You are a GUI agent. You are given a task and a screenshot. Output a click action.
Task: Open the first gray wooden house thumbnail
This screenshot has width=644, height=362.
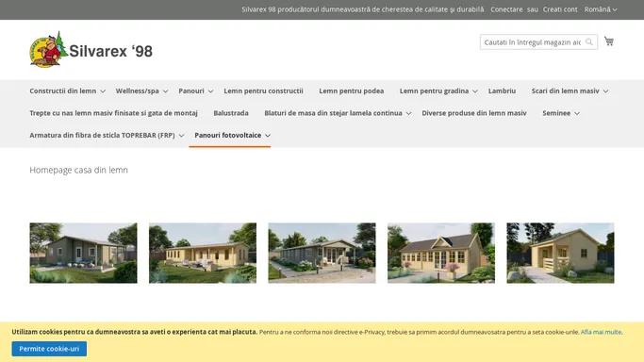click(x=83, y=253)
